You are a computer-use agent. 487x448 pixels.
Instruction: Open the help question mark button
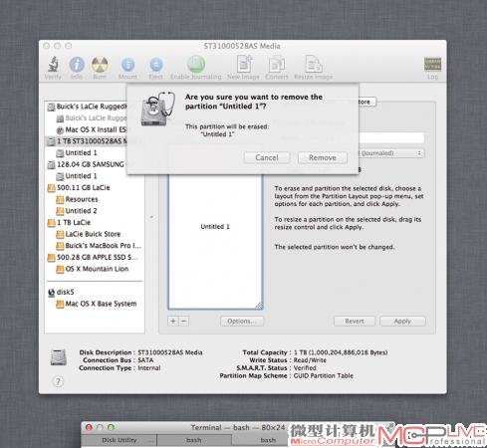pyautogui.click(x=58, y=381)
